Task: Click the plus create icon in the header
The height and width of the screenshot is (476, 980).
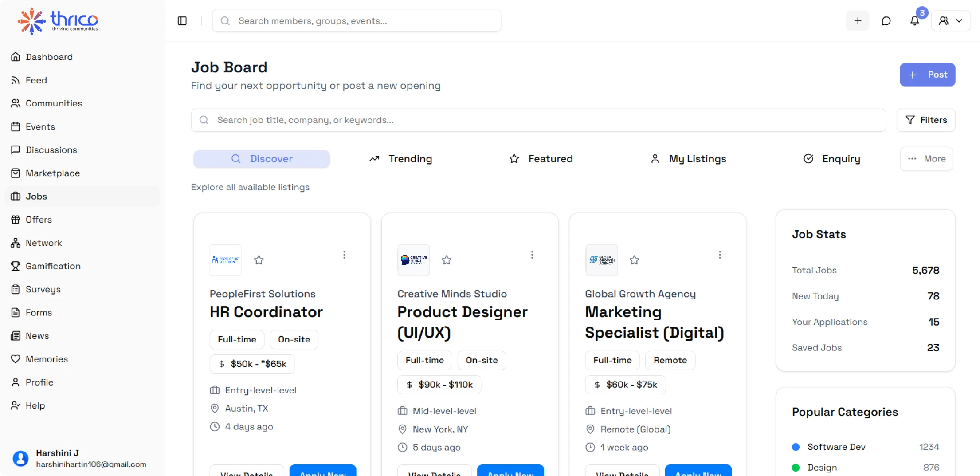Action: 858,21
